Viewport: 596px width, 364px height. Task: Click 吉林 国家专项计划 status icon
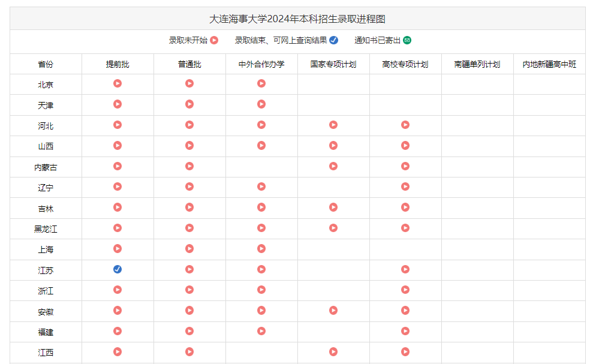click(x=333, y=207)
